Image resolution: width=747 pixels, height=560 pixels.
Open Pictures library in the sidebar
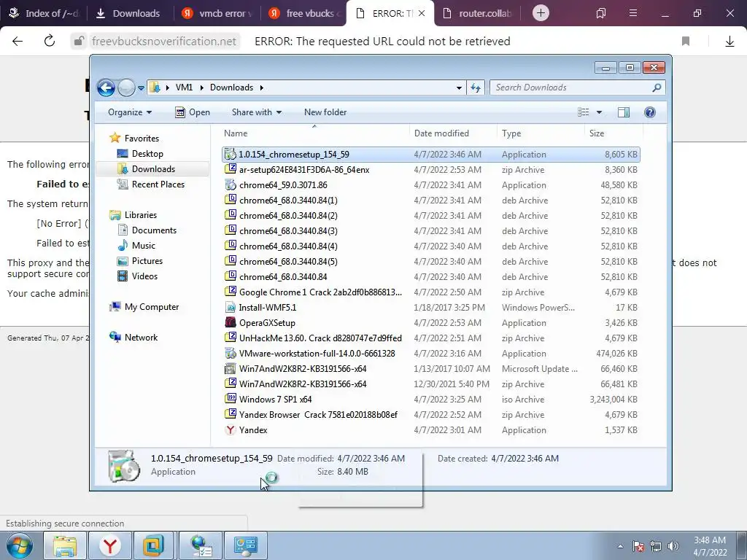coord(147,261)
